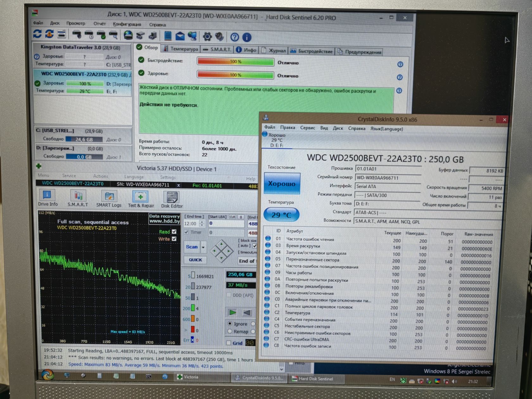532x399 pixels.
Task: Enable the Grid checkbox in Victoria
Action: coord(229,343)
